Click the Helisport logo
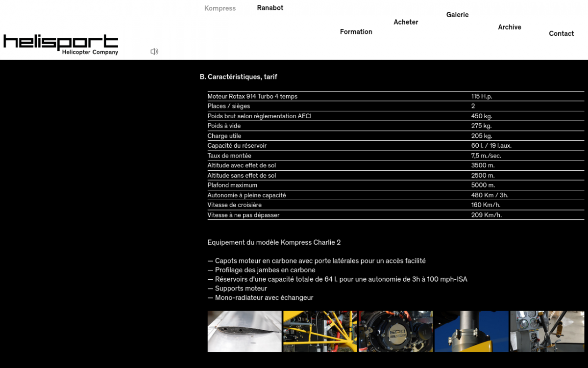Viewport: 588px width, 368px height. click(x=61, y=42)
